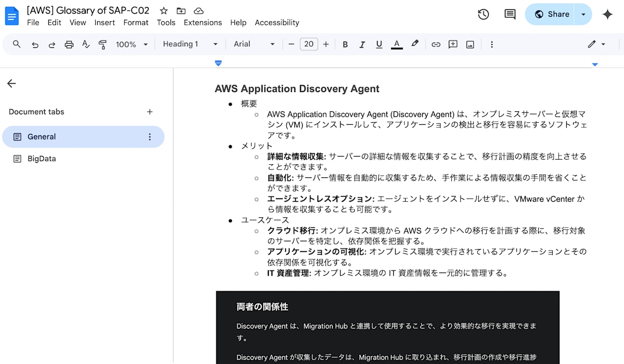Decrease font size with minus button
This screenshot has width=624, height=364.
point(291,44)
